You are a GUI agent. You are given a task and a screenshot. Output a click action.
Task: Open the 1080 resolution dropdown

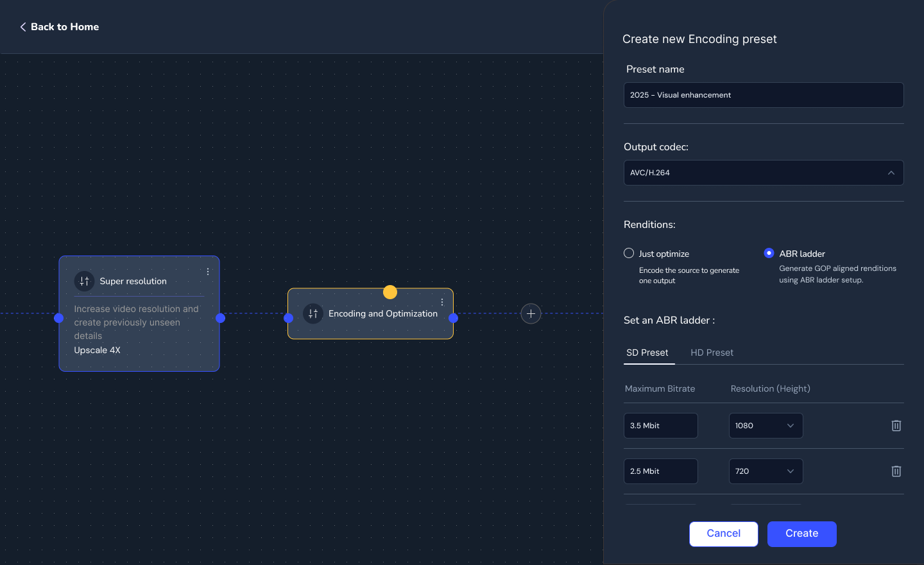tap(766, 426)
